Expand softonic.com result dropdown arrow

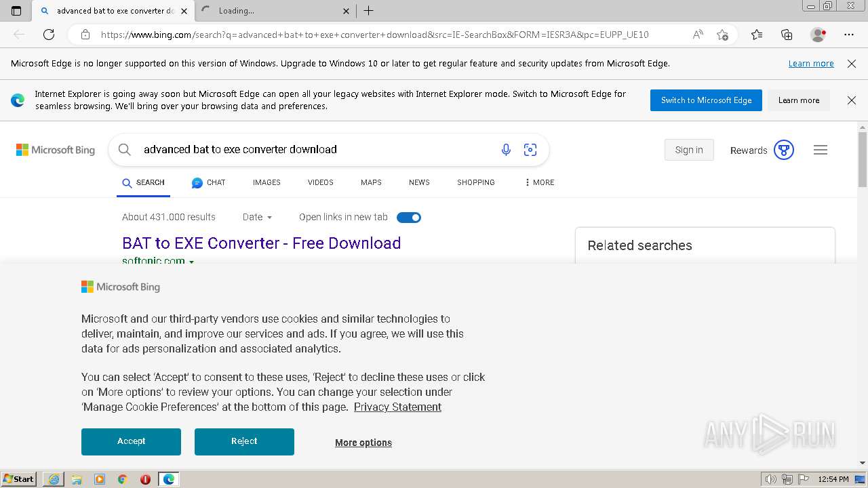[x=191, y=262]
